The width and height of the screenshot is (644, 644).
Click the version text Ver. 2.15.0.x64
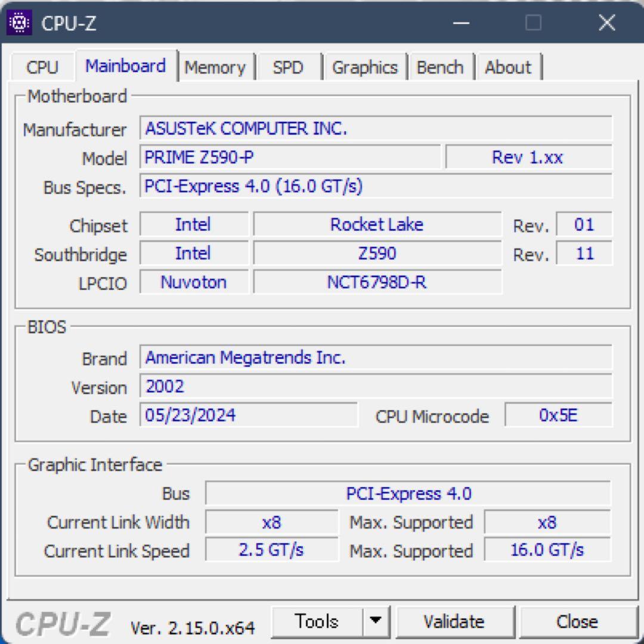point(192,627)
